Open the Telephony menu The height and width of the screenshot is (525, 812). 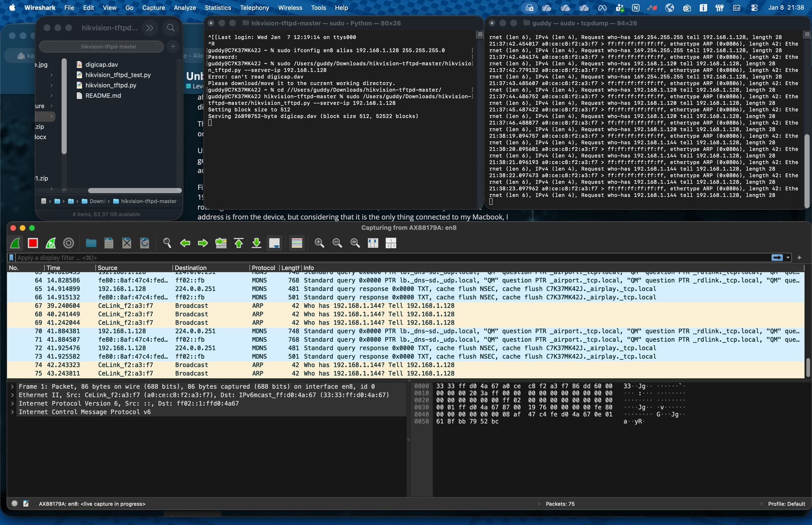[x=254, y=8]
